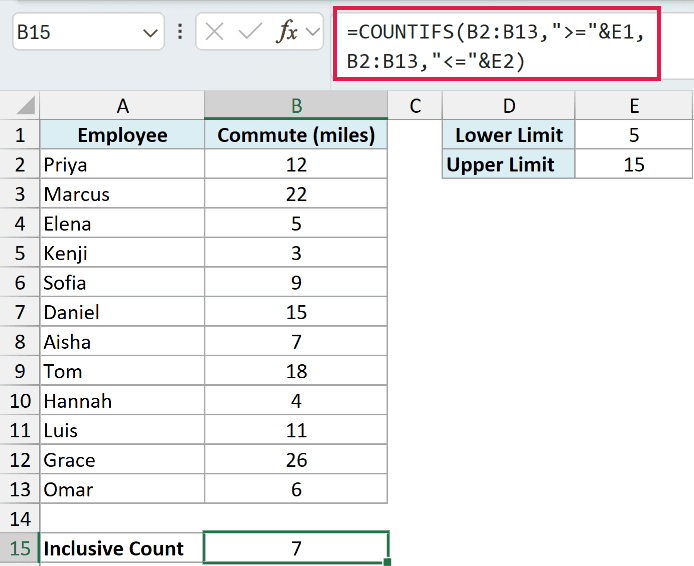Screen dimensions: 694x566
Task: Select the cell with Grace
Action: pyautogui.click(x=122, y=460)
